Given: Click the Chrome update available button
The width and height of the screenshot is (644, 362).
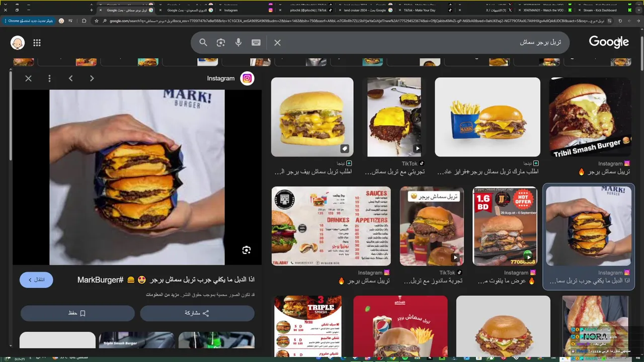Looking at the screenshot, I should point(30,21).
